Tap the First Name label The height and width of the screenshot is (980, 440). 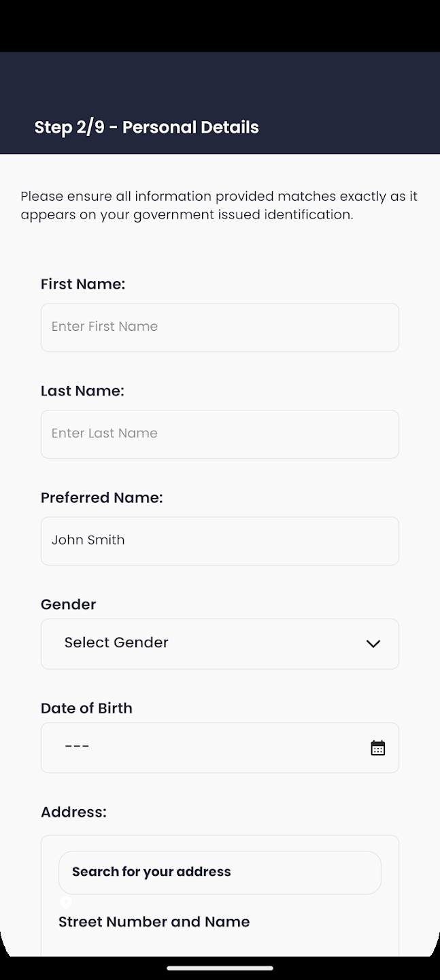(x=83, y=284)
